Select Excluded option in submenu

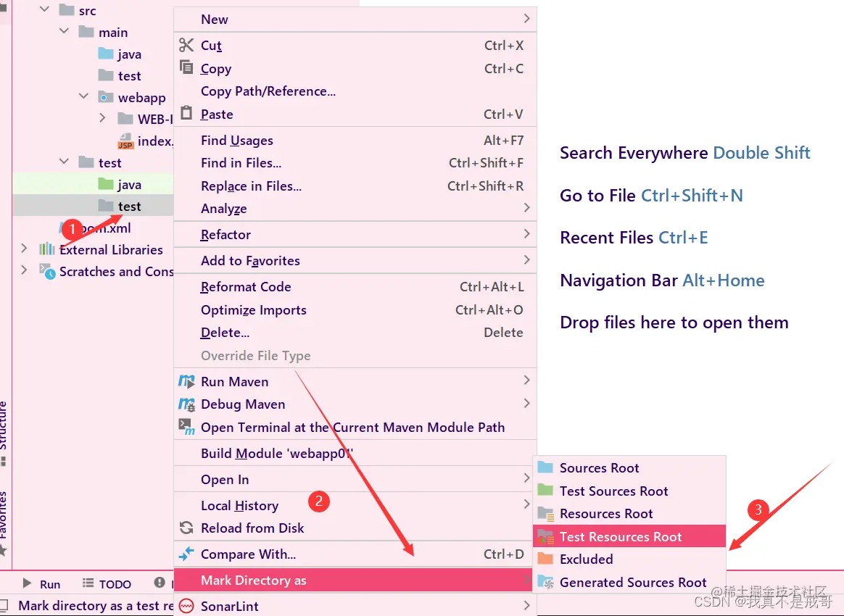pos(629,559)
